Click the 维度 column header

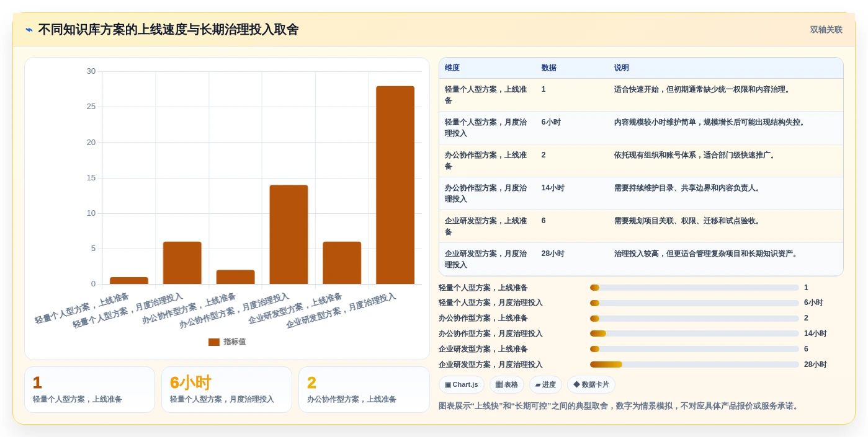point(452,68)
